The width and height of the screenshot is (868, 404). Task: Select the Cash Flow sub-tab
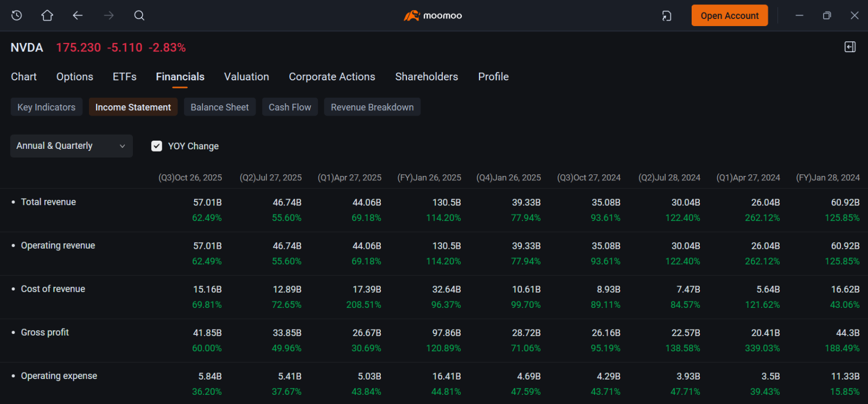pos(290,107)
